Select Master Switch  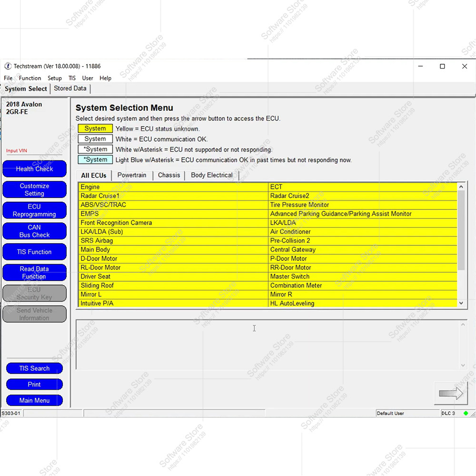pos(363,277)
